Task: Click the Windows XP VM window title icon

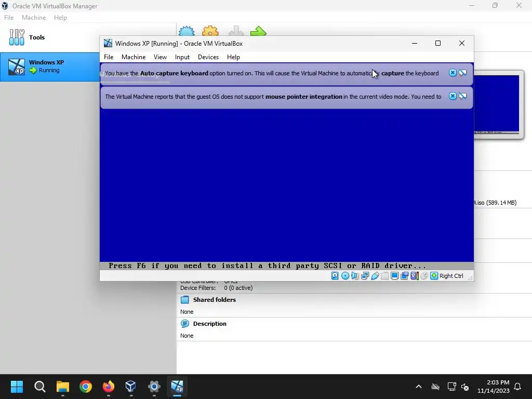Action: pyautogui.click(x=108, y=43)
